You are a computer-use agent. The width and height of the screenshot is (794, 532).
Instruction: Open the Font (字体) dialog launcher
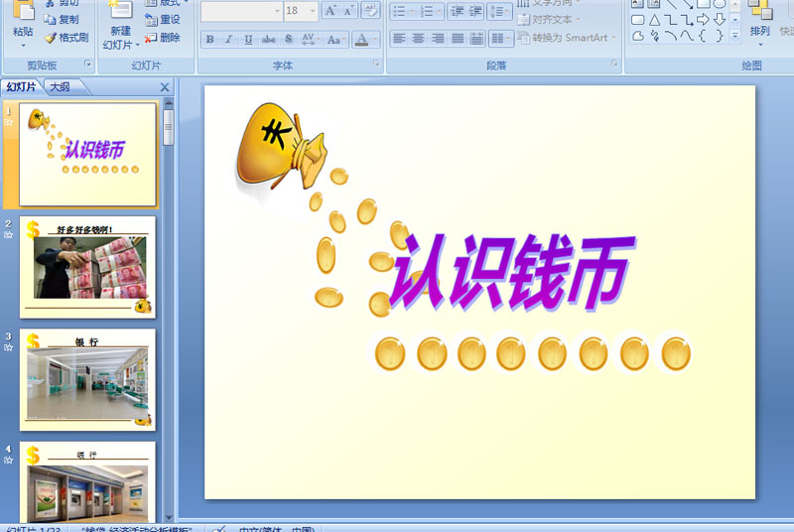[376, 64]
